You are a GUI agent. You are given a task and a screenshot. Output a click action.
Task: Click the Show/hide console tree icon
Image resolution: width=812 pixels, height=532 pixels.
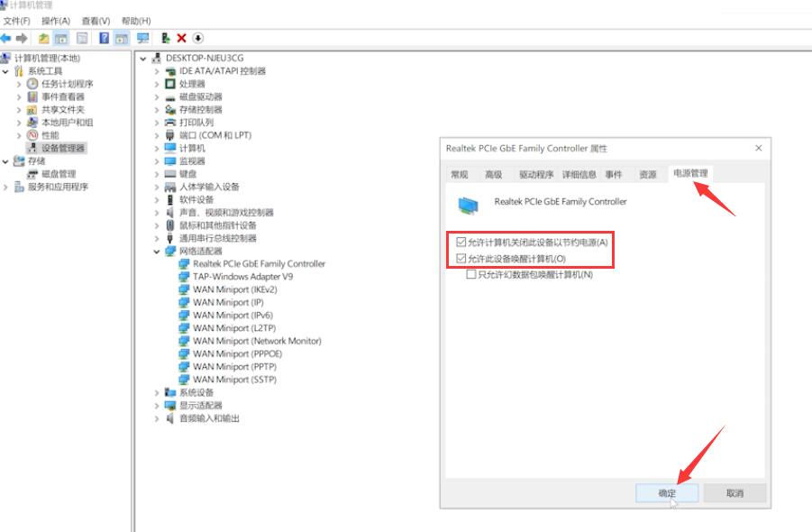pos(61,39)
